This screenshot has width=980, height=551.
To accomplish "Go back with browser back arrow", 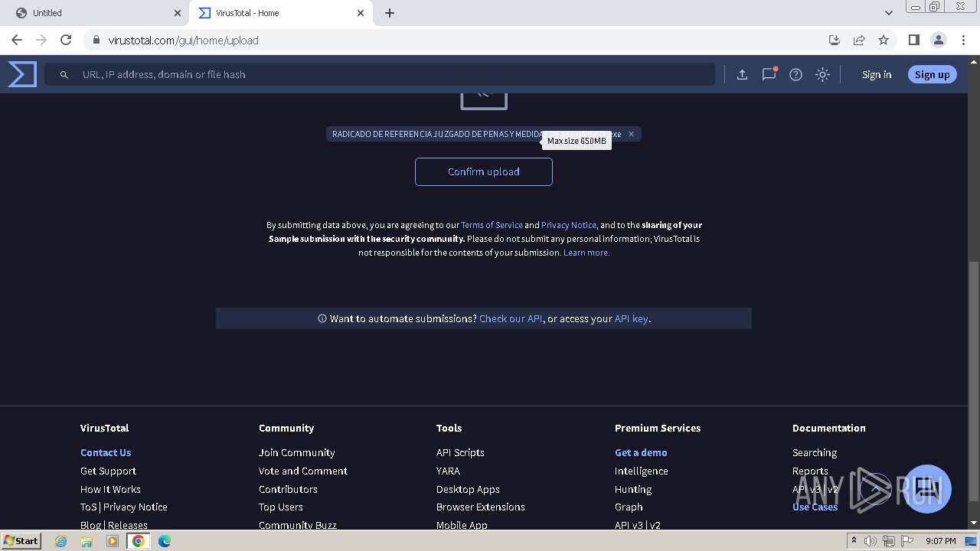I will (x=17, y=40).
